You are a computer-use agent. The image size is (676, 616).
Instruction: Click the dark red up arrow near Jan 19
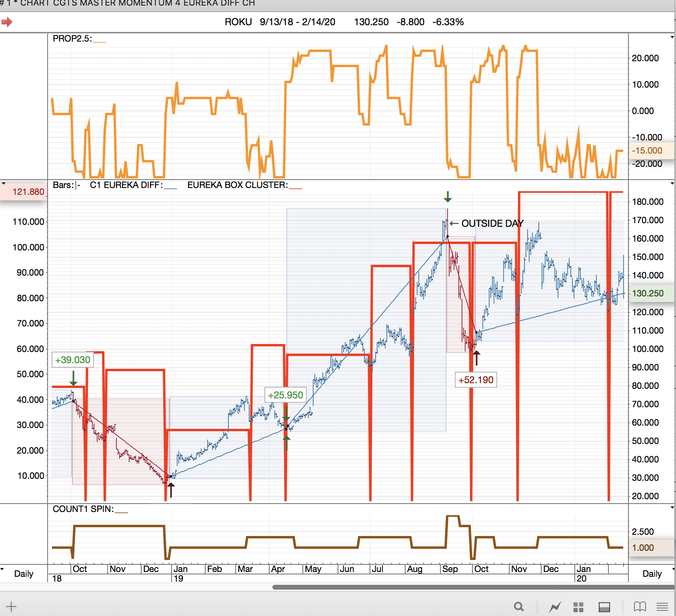(171, 490)
